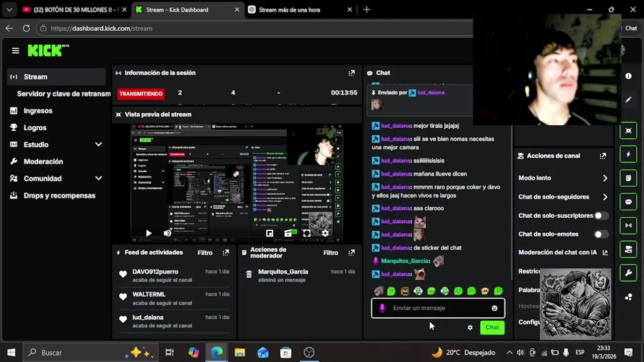Switch to the YouTube BOTÓN DE 50 MILLONES tab

point(73,10)
